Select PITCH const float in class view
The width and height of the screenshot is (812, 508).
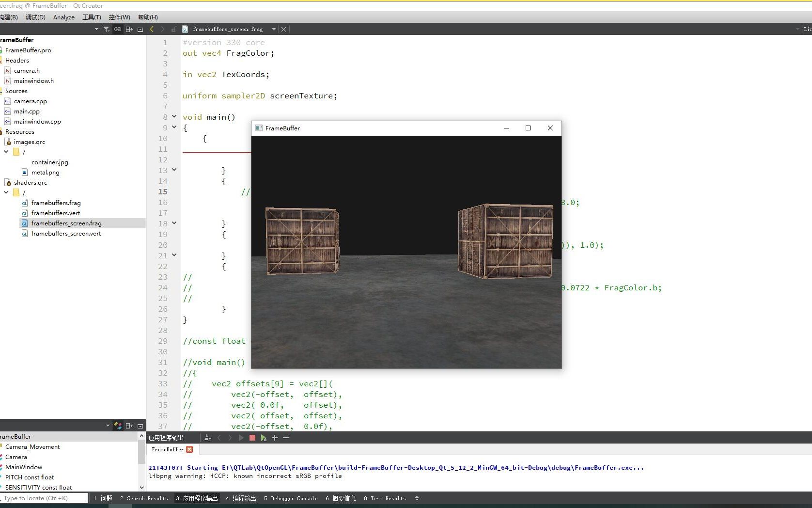tap(30, 477)
